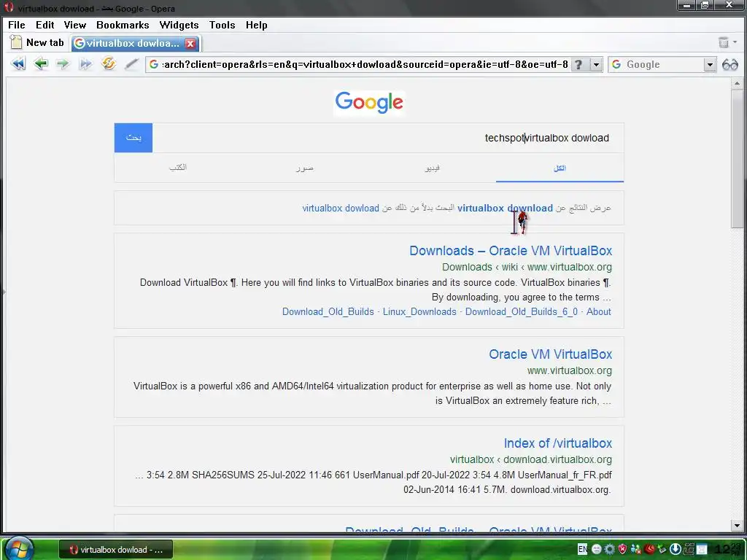The image size is (747, 560).
Task: Click the network computers tray icon
Action: (x=635, y=549)
